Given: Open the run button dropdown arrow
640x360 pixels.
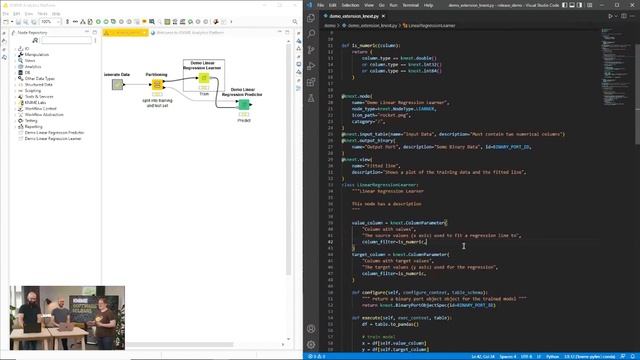Looking at the screenshot, I should (616, 16).
